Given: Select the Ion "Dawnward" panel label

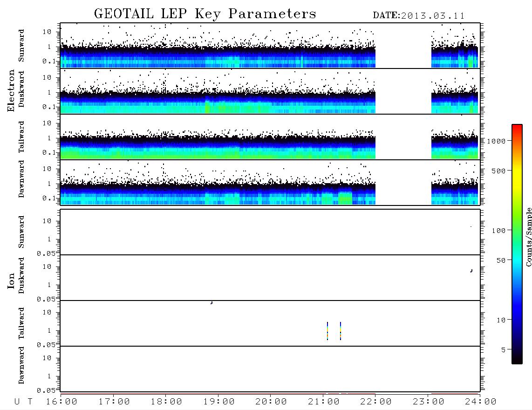Looking at the screenshot, I should pos(21,365).
